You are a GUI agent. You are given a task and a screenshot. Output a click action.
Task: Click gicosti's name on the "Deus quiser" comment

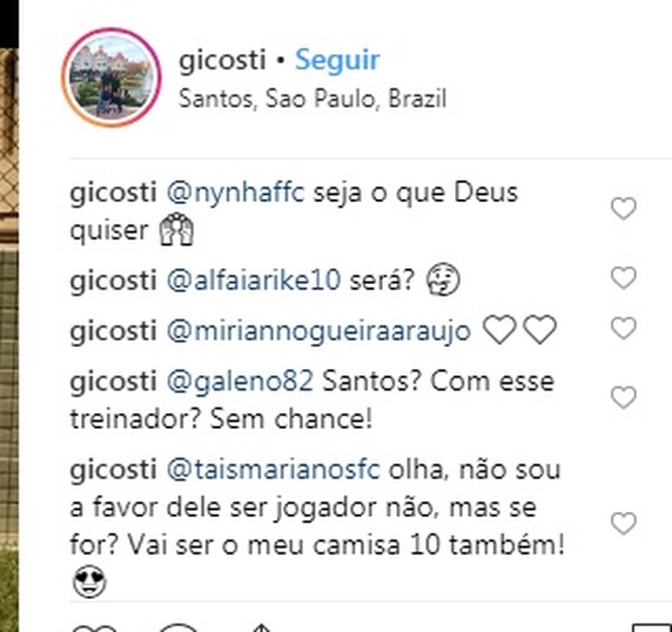coord(114,193)
